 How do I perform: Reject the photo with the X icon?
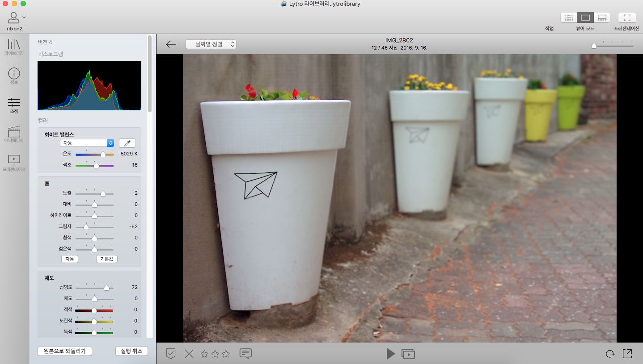189,354
